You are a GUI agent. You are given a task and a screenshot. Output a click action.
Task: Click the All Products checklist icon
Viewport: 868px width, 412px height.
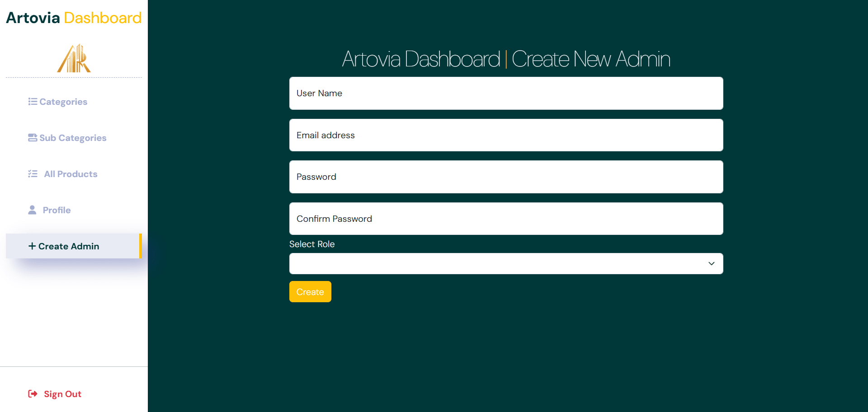[x=33, y=174]
